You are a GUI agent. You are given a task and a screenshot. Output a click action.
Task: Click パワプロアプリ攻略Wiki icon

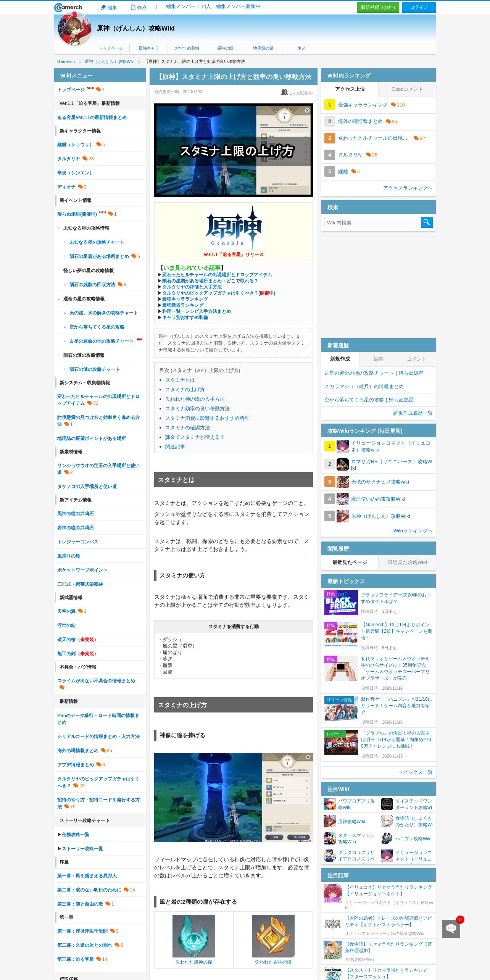click(x=330, y=804)
